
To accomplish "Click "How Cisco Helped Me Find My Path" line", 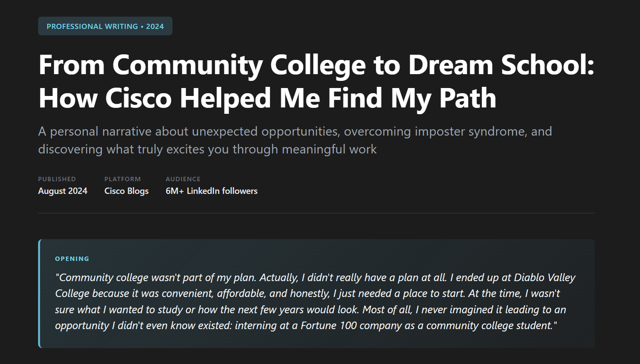I will [267, 98].
